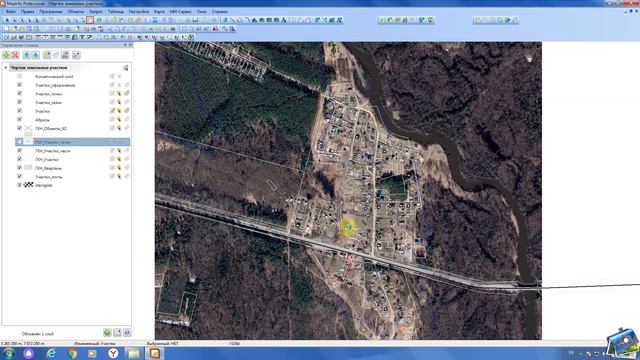Screen dimensions: 640x360
Task: Open the file explorer folder on the taskbar
Action: 134,353
